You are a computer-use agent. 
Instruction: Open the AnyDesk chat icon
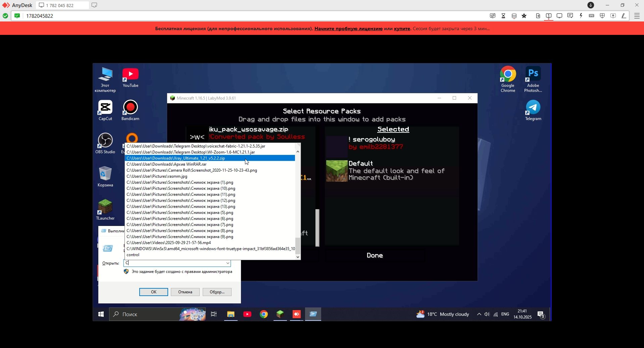tap(570, 16)
